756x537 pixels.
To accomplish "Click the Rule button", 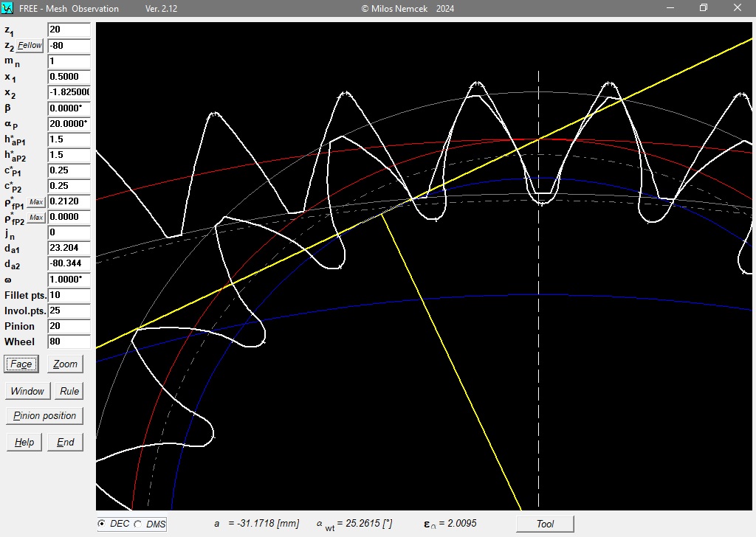I will pos(69,391).
